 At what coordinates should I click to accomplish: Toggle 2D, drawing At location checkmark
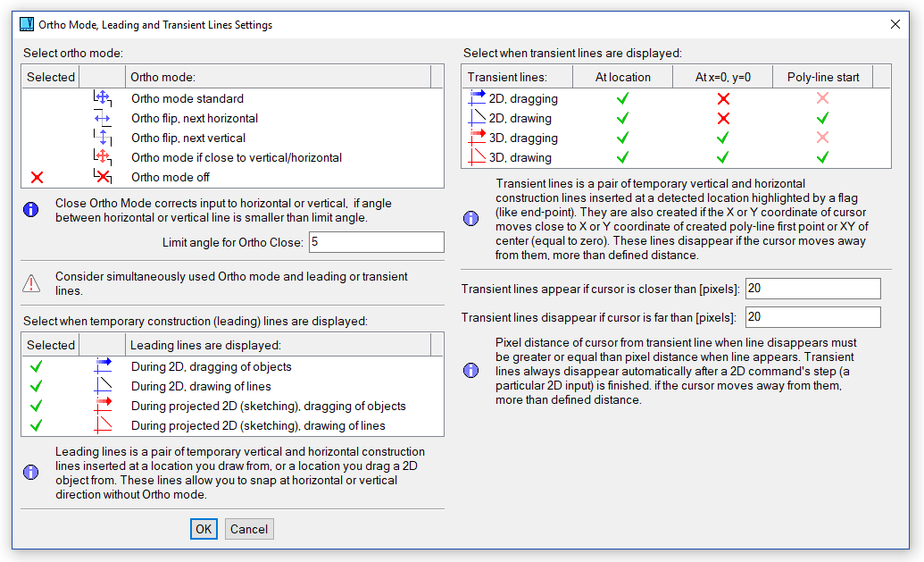622,118
